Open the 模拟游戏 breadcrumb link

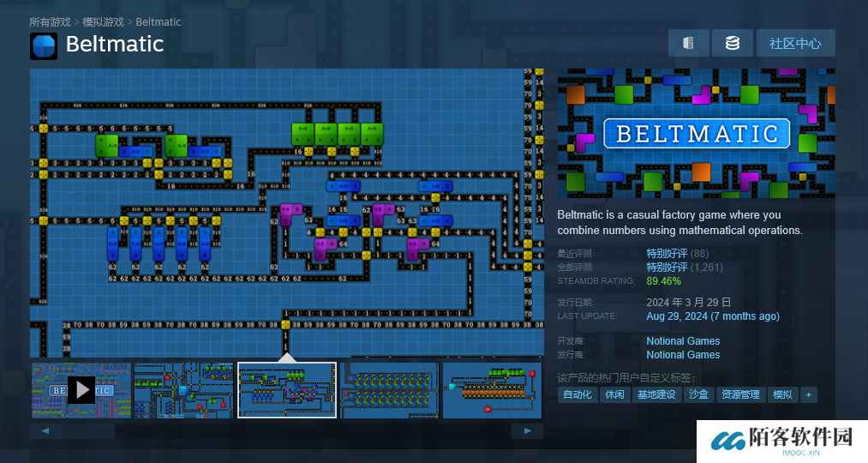click(103, 22)
